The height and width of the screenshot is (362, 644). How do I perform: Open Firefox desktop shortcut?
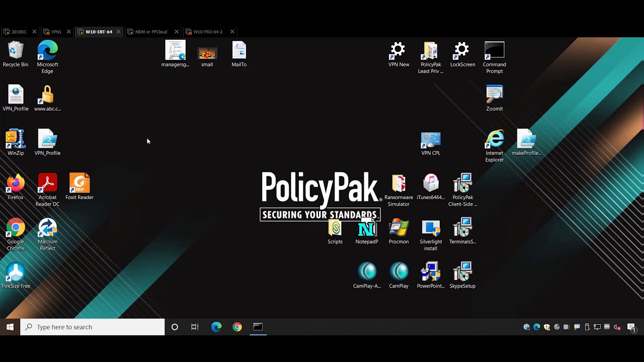pyautogui.click(x=16, y=187)
